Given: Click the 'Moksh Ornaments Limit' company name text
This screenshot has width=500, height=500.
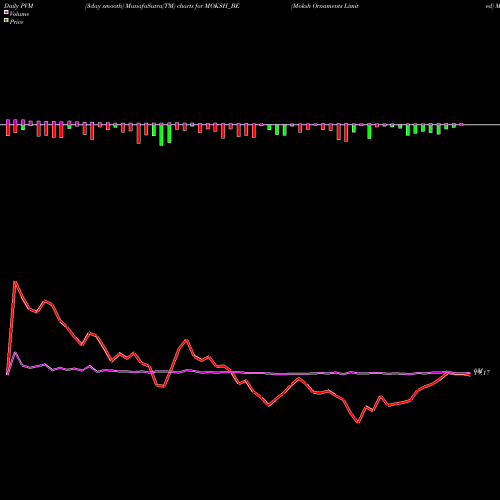Looking at the screenshot, I should (325, 6).
